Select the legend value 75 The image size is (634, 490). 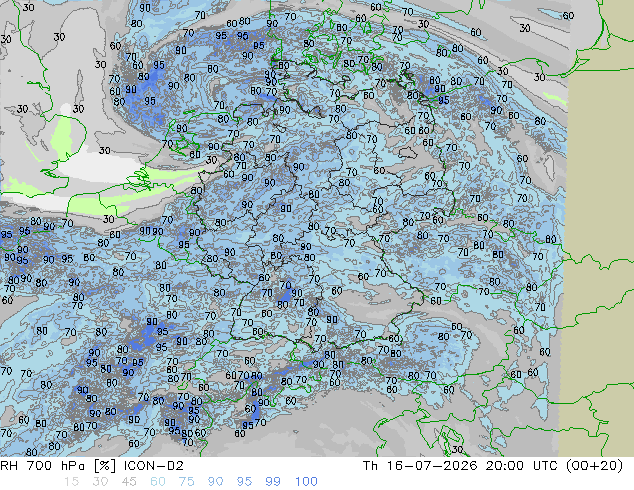click(186, 482)
